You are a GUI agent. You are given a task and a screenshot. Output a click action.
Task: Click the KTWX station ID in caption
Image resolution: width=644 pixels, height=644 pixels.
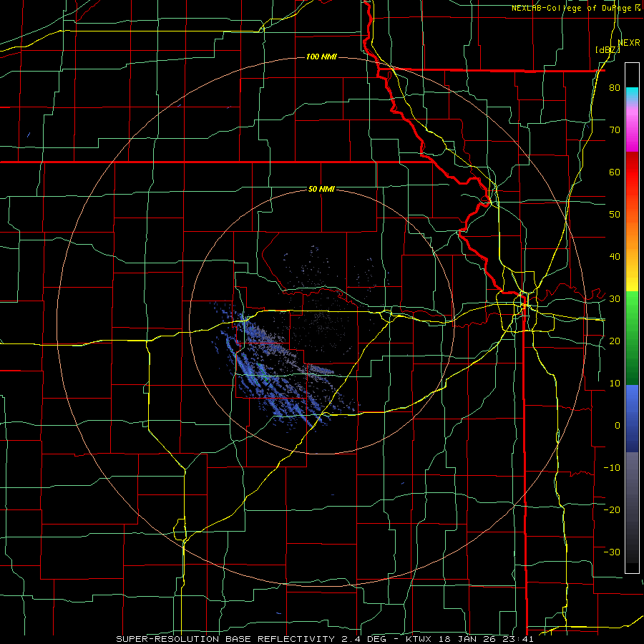point(418,639)
